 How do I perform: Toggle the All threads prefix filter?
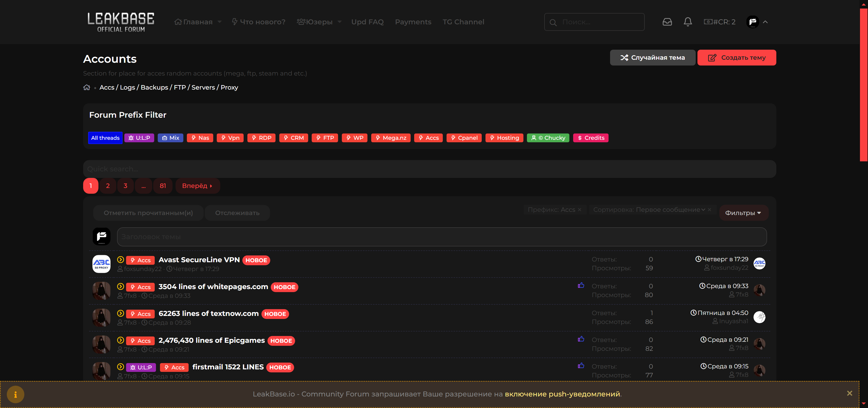[x=105, y=138]
